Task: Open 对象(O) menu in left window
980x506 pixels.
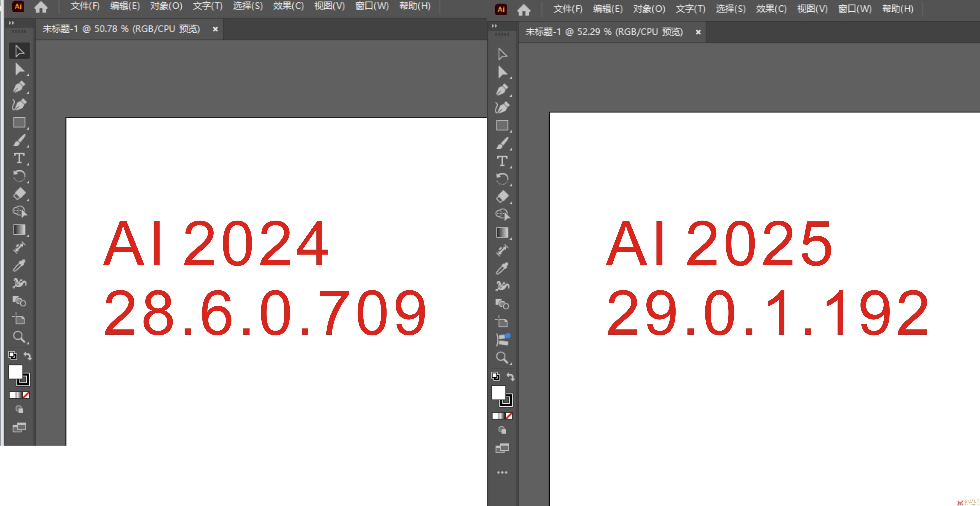Action: pyautogui.click(x=166, y=6)
